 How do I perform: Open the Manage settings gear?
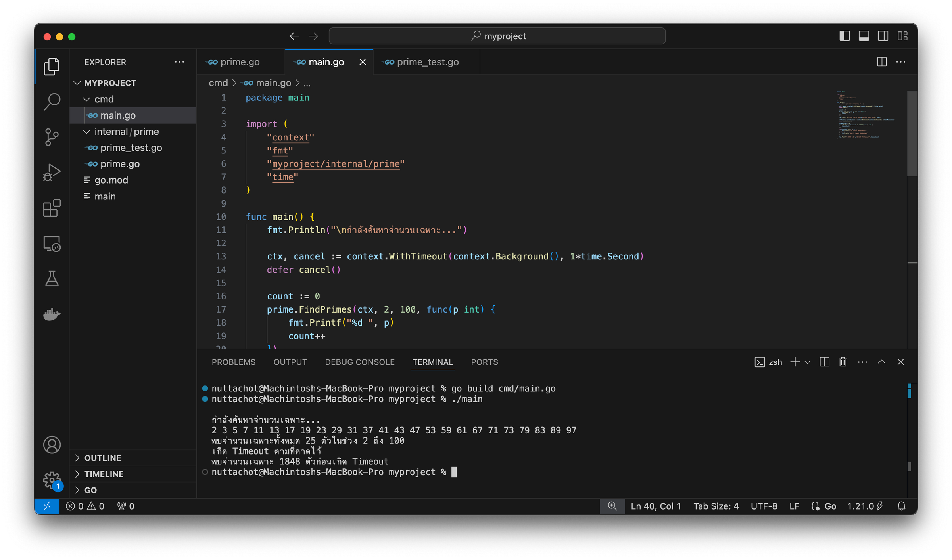point(52,479)
